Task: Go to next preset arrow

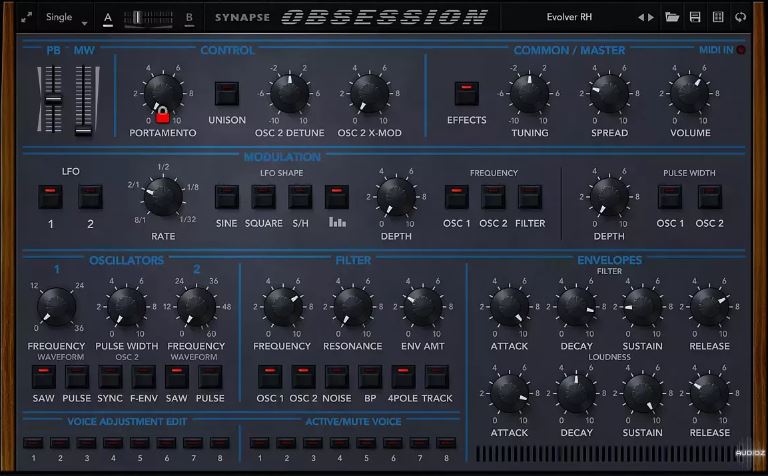Action: pos(651,18)
